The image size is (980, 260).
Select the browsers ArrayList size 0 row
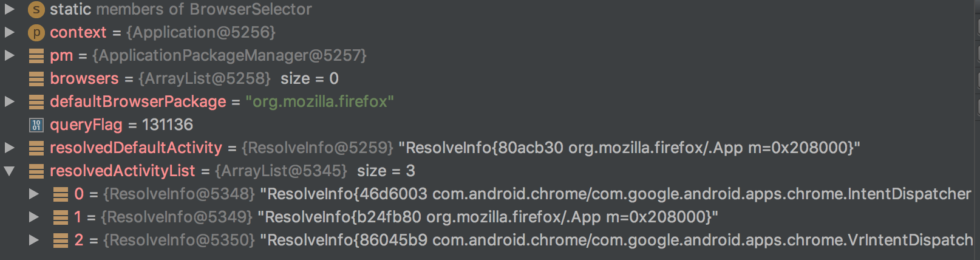point(490,78)
